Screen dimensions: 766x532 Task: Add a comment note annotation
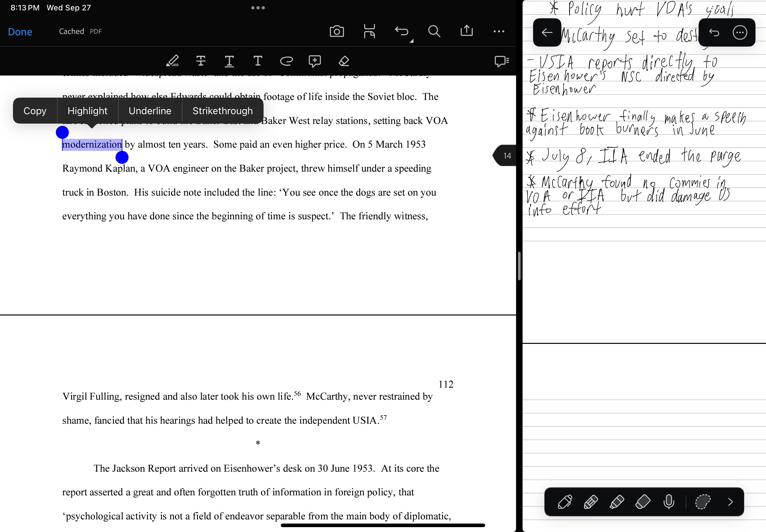(315, 61)
